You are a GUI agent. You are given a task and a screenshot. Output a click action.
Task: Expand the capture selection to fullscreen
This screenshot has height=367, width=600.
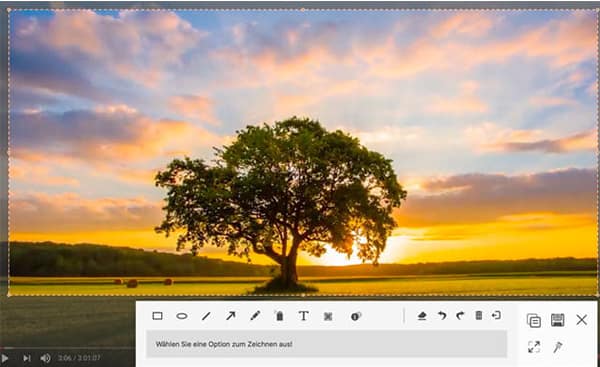coord(534,347)
